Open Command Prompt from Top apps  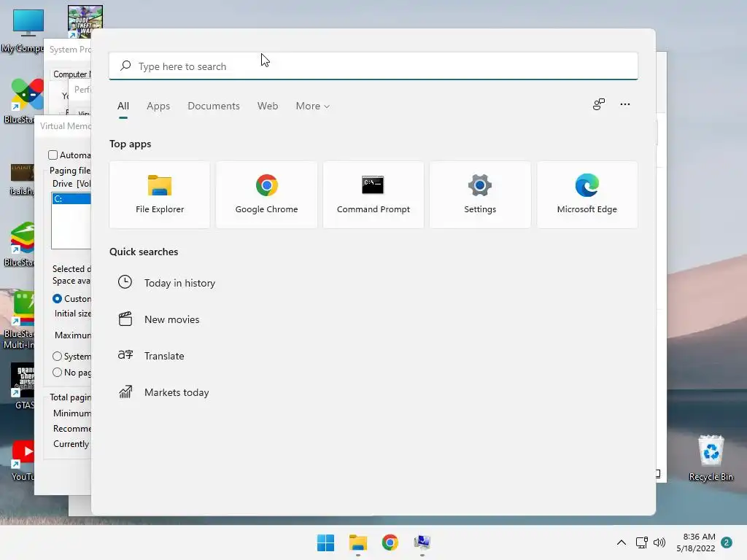tap(373, 194)
